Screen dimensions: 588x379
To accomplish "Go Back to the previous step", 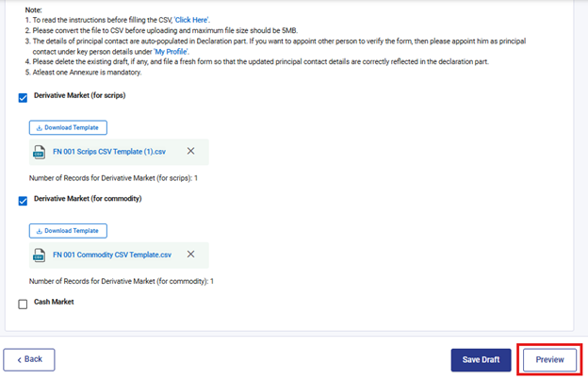I will [29, 359].
